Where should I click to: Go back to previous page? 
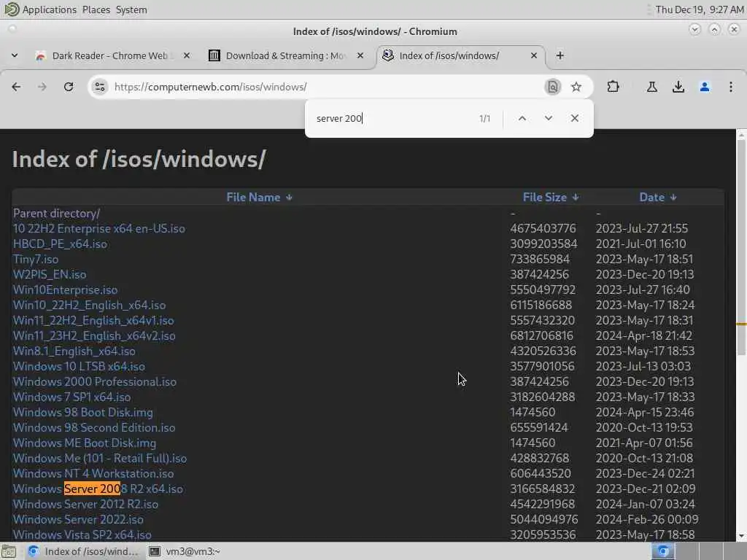[x=16, y=87]
